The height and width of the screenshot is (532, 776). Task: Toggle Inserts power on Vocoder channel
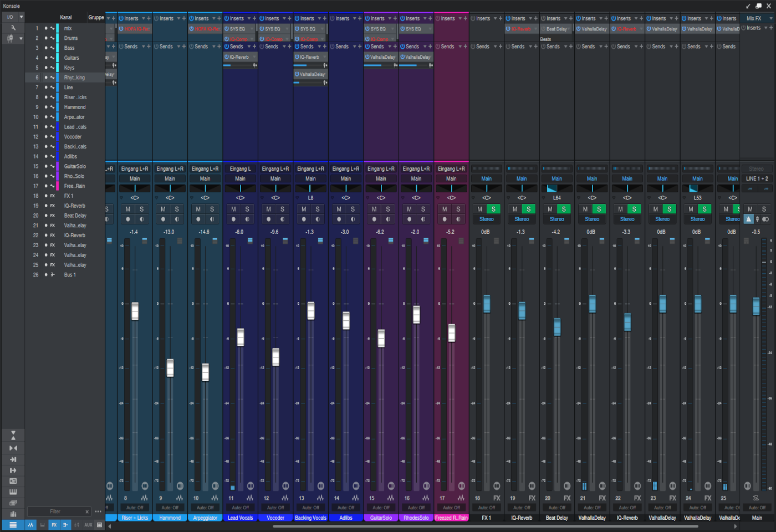262,18
